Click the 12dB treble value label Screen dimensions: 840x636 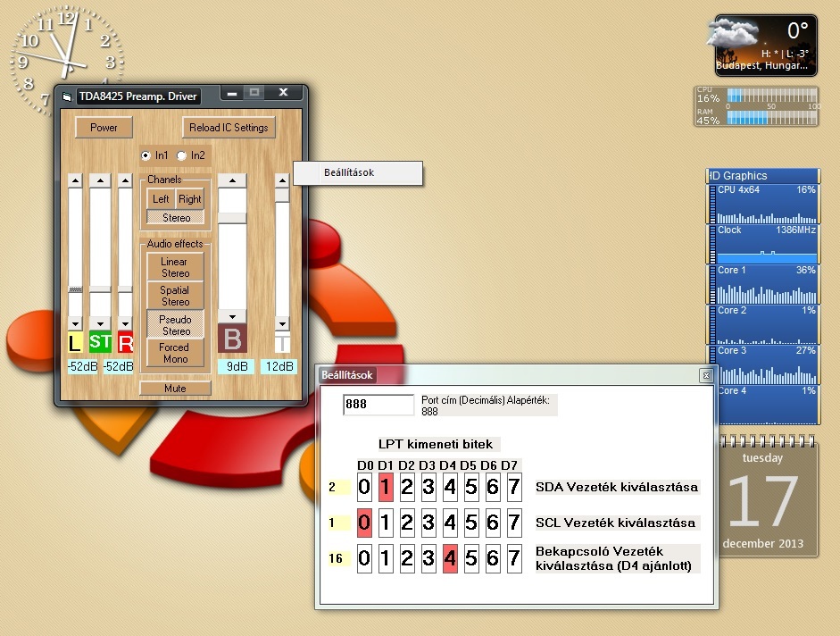tap(279, 367)
